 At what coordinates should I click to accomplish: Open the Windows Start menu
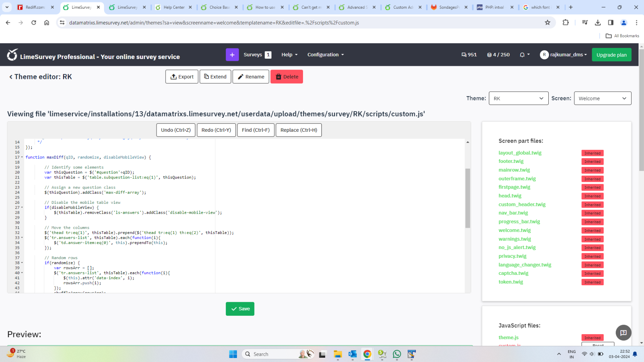pos(233,354)
